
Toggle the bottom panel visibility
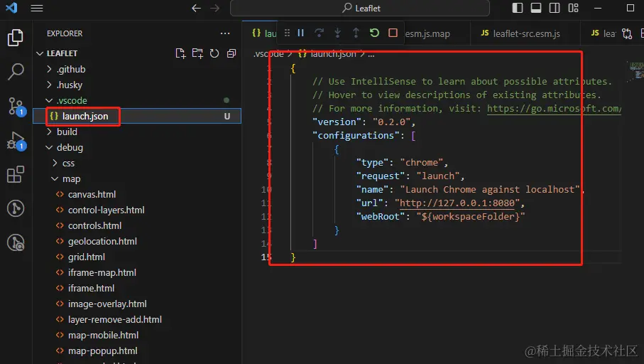coord(536,8)
